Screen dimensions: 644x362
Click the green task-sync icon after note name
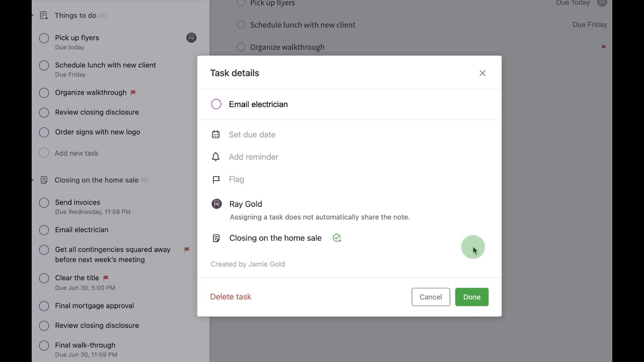(337, 238)
